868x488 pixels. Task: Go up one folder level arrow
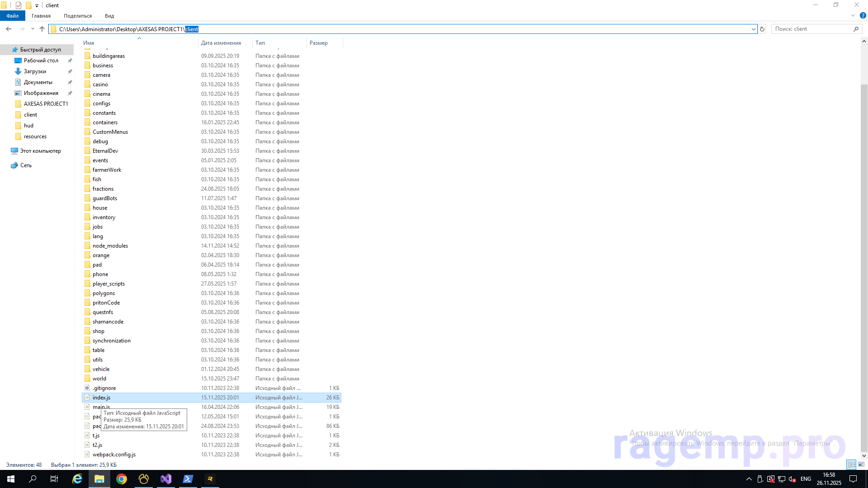(x=42, y=29)
